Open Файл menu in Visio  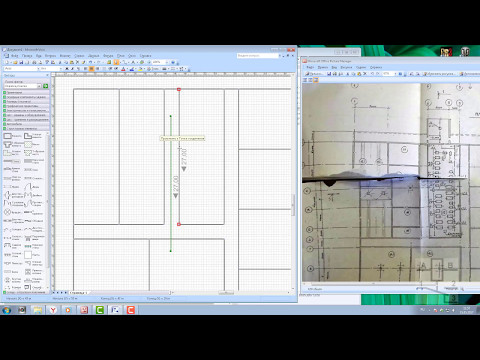click(x=15, y=56)
